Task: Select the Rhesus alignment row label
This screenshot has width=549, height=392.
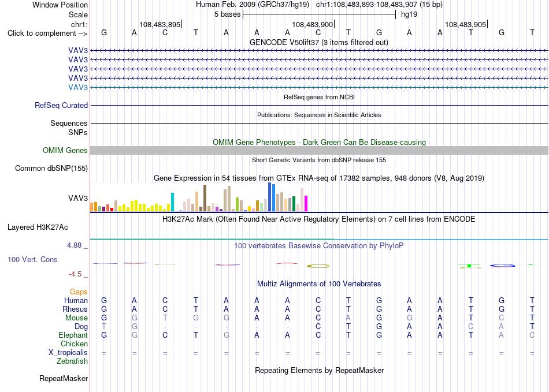Action: click(x=75, y=309)
